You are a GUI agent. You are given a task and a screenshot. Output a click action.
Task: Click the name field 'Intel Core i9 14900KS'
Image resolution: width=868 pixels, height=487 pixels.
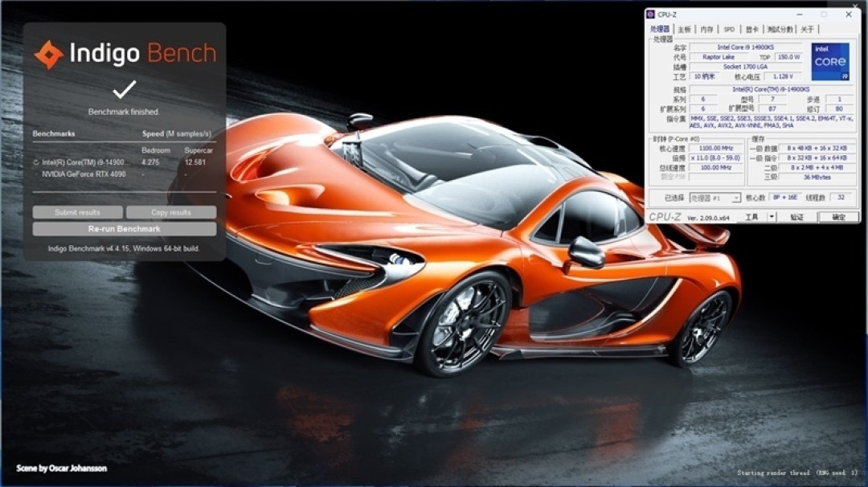point(745,47)
